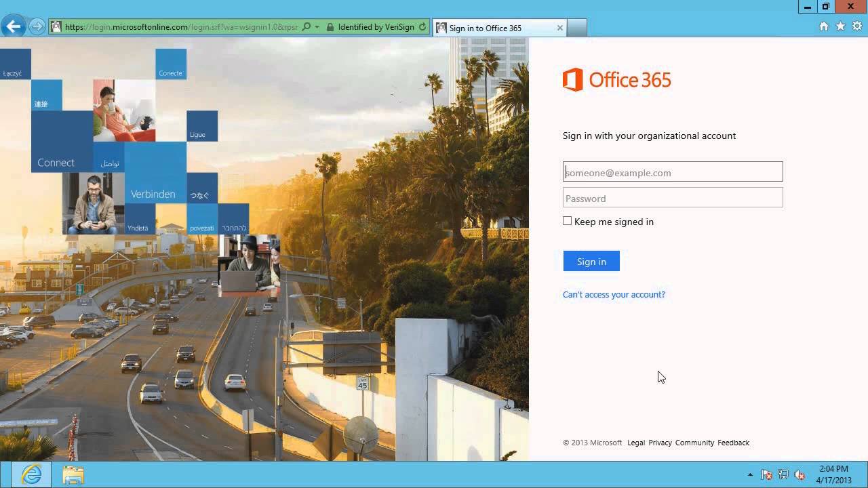This screenshot has height=488, width=868.
Task: Go back with the browser back arrow
Action: 13,27
